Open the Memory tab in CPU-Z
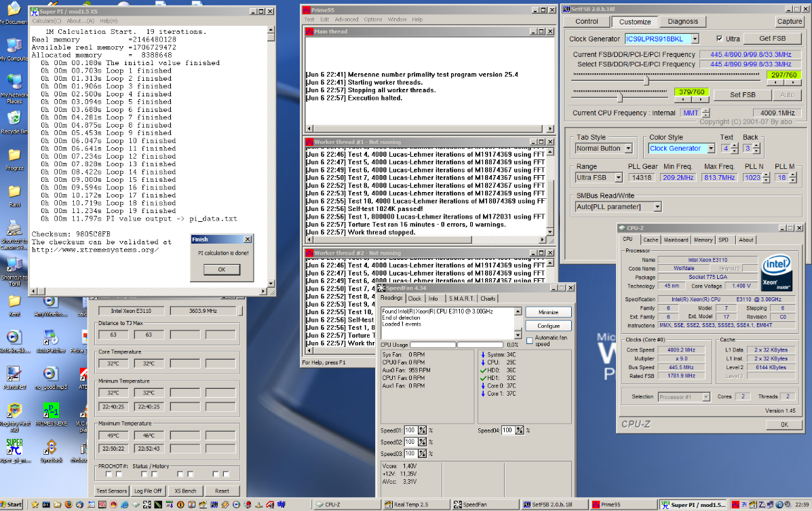 (x=703, y=240)
